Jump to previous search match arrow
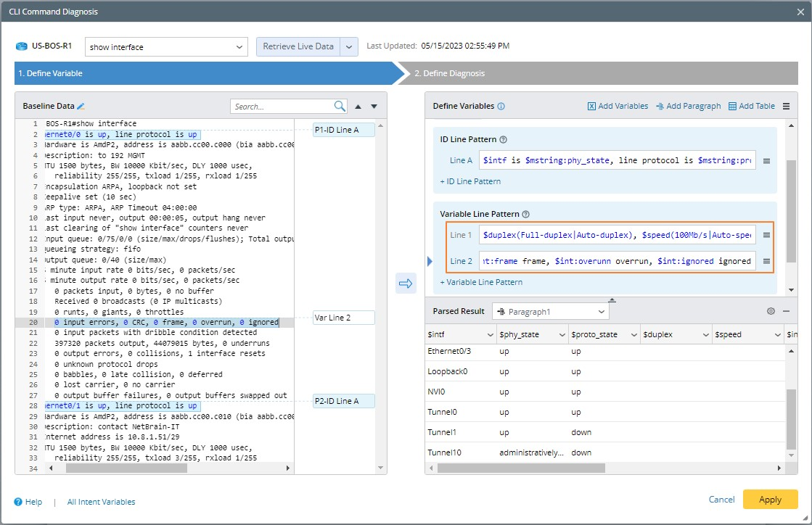This screenshot has width=812, height=525. [x=358, y=107]
